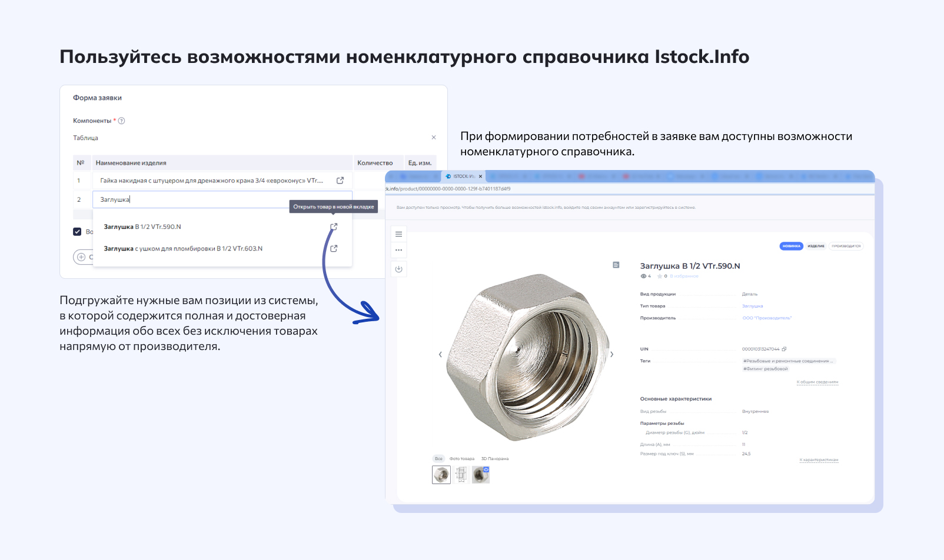Click the right arrow to view the next product image
Screen dimensions: 944x560
coord(611,354)
